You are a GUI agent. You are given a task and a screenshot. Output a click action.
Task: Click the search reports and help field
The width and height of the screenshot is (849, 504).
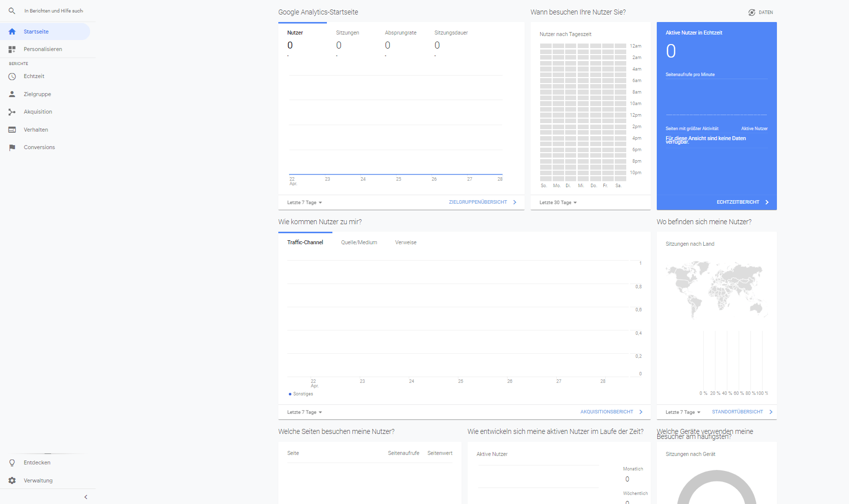coord(54,11)
